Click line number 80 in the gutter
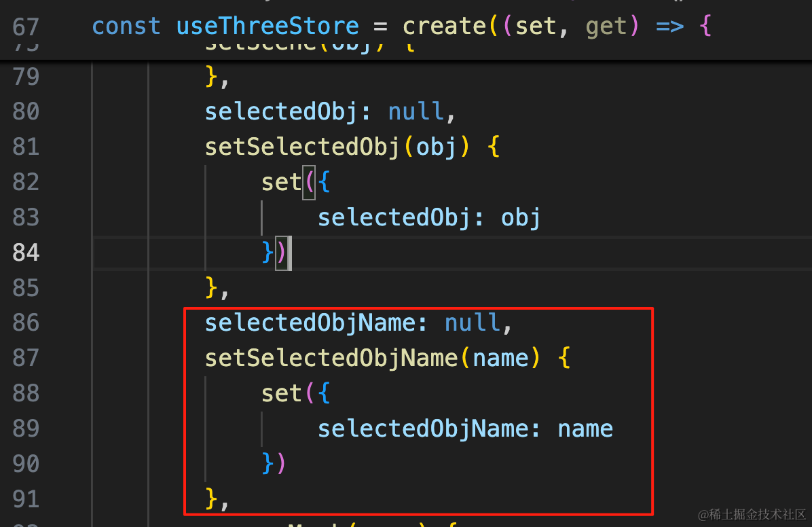 click(x=26, y=111)
